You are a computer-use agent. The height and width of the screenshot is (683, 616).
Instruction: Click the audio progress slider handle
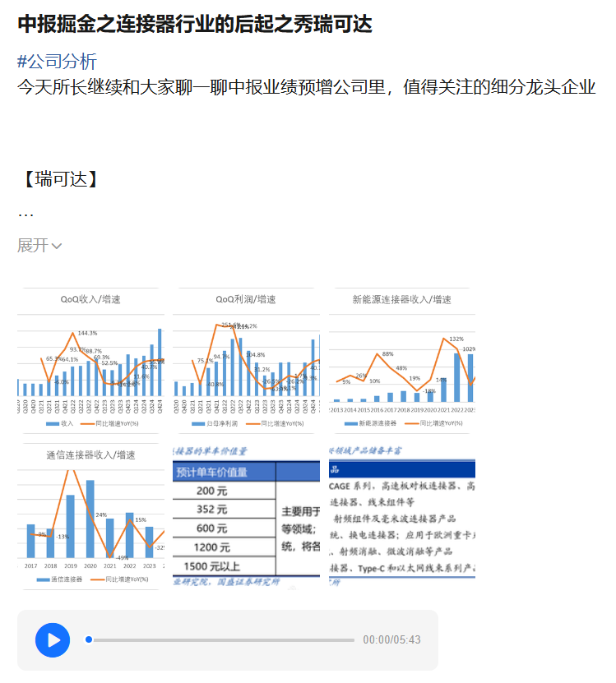[89, 639]
